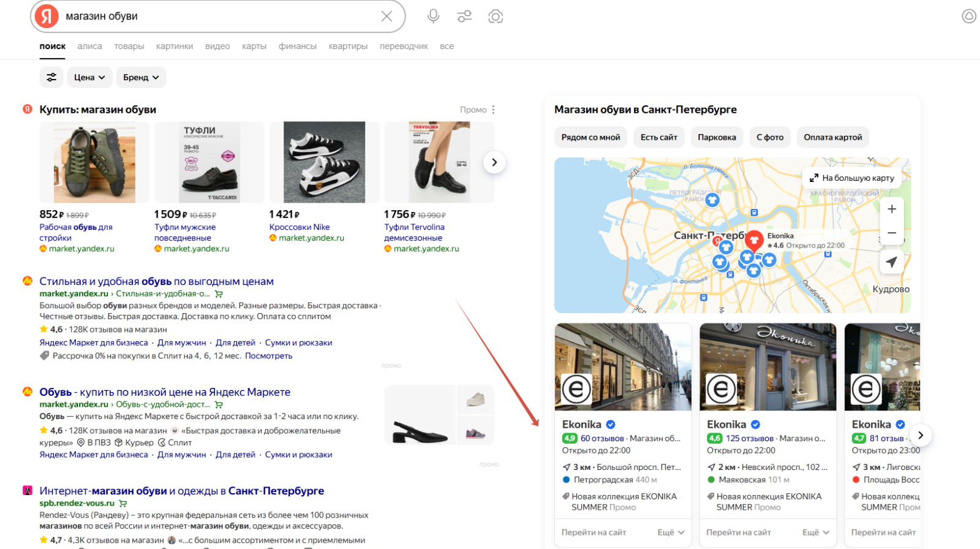Start voice search with microphone icon
Screen dimensions: 980x549
(433, 17)
